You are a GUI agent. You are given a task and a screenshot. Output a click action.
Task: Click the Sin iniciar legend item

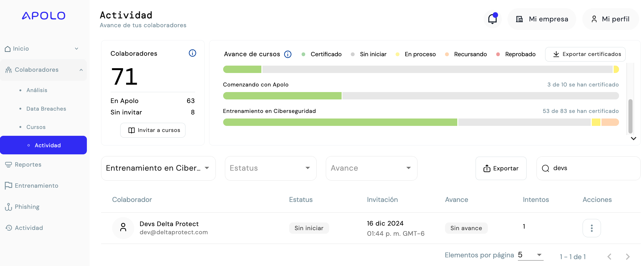(369, 54)
